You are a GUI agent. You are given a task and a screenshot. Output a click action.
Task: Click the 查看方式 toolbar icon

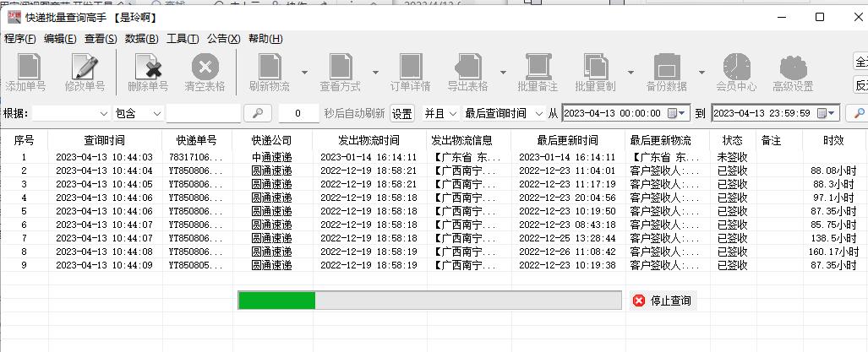pos(341,67)
